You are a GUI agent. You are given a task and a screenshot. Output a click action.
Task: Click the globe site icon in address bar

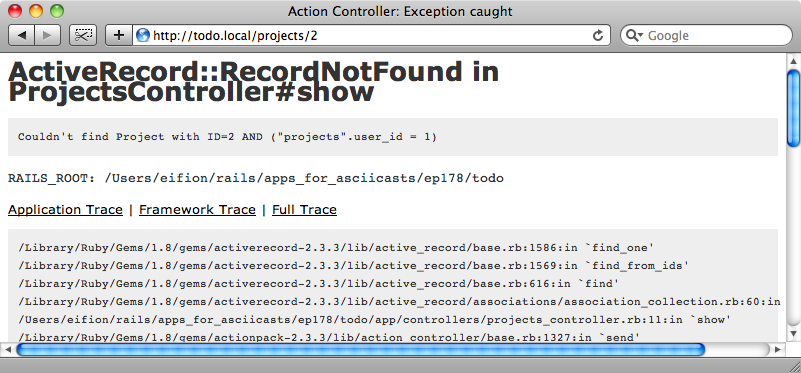(143, 35)
